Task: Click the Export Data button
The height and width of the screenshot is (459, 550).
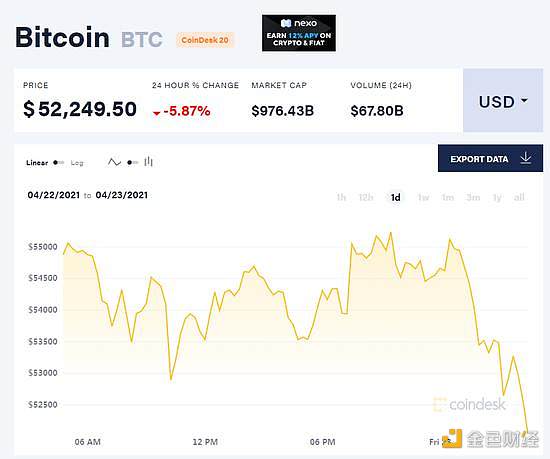Action: [490, 158]
